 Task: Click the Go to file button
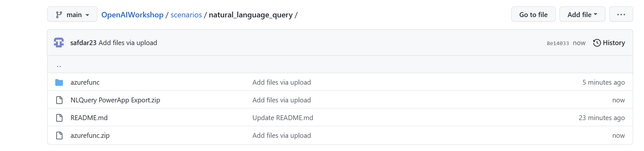[x=533, y=14]
